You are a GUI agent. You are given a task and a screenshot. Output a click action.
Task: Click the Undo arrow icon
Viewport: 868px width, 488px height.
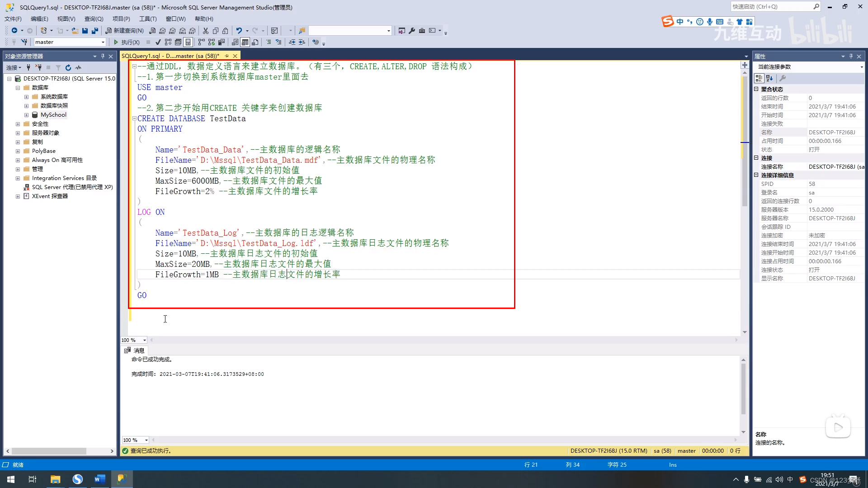[x=239, y=30]
